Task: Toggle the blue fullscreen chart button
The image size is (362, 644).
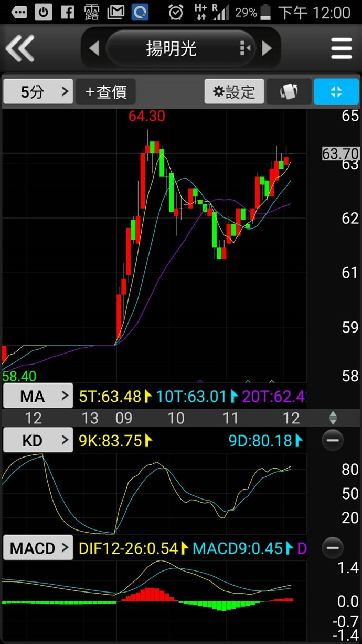Action: (336, 92)
